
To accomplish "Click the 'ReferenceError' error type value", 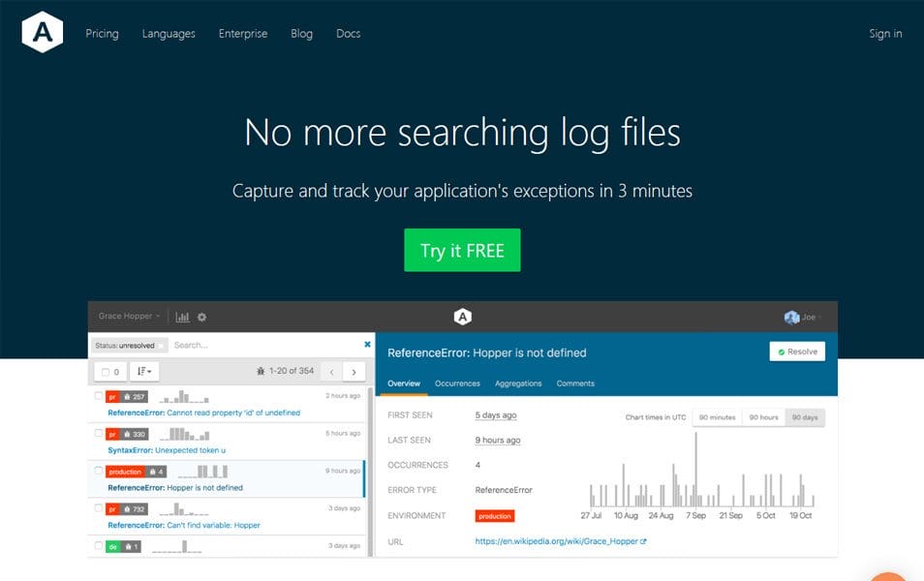I will point(504,490).
